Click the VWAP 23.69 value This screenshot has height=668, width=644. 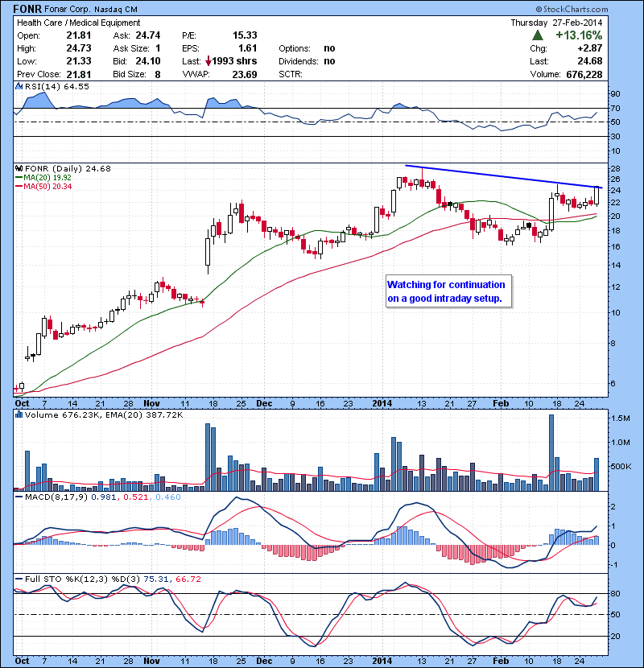[x=245, y=75]
